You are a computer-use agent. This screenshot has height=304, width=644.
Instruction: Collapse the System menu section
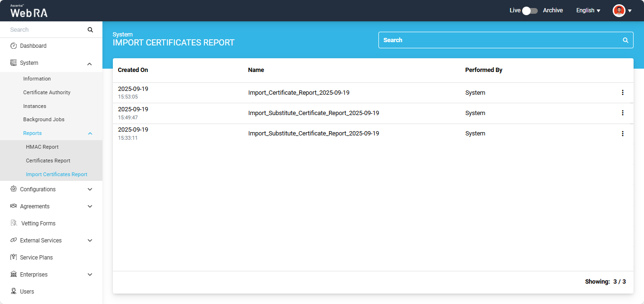(x=90, y=63)
